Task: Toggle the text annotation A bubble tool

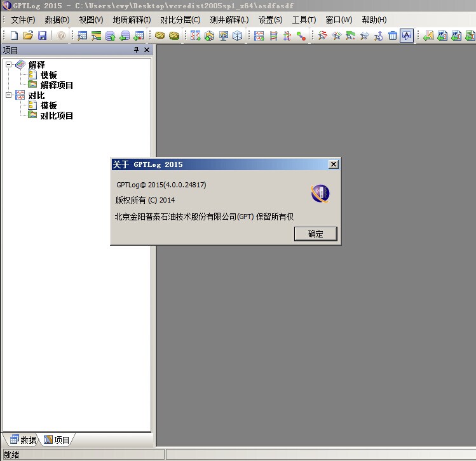Action: pyautogui.click(x=407, y=36)
